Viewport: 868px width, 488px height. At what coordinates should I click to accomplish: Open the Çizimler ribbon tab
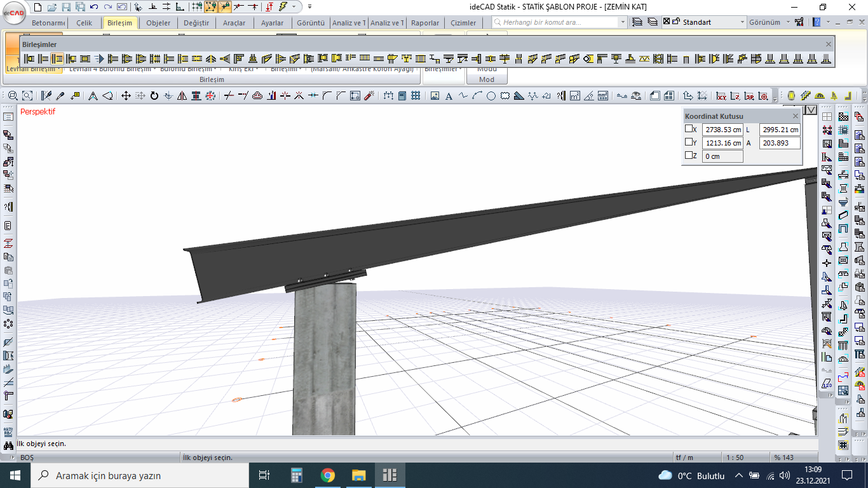(x=463, y=23)
